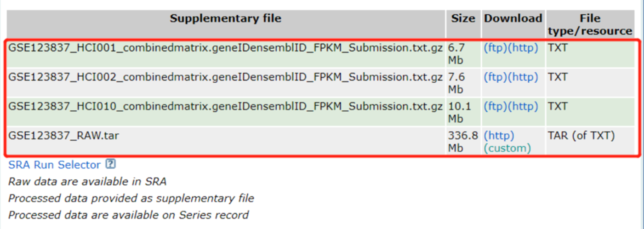
Task: Click the Supplementary file column header
Action: pos(225,19)
